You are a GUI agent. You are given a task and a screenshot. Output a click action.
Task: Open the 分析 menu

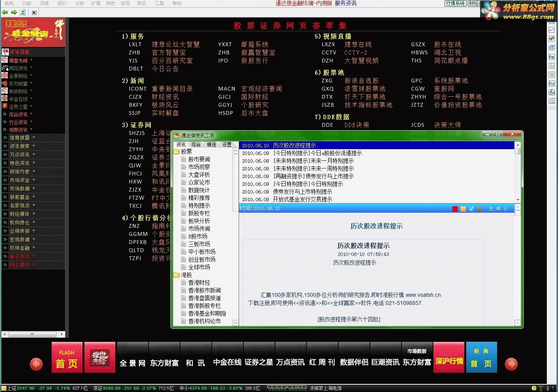[x=79, y=3]
